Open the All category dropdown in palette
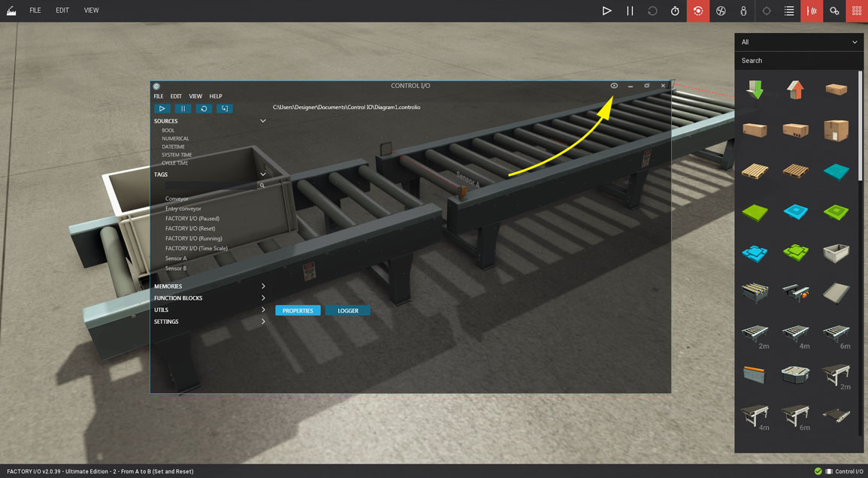 point(799,42)
